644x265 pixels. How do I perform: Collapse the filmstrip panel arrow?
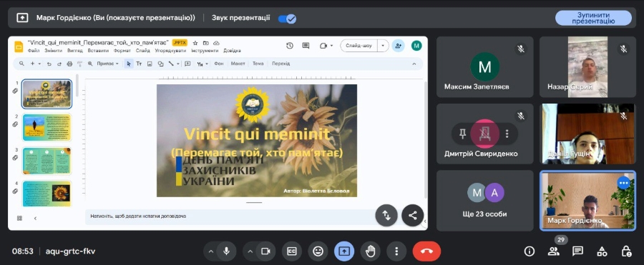coord(35,219)
